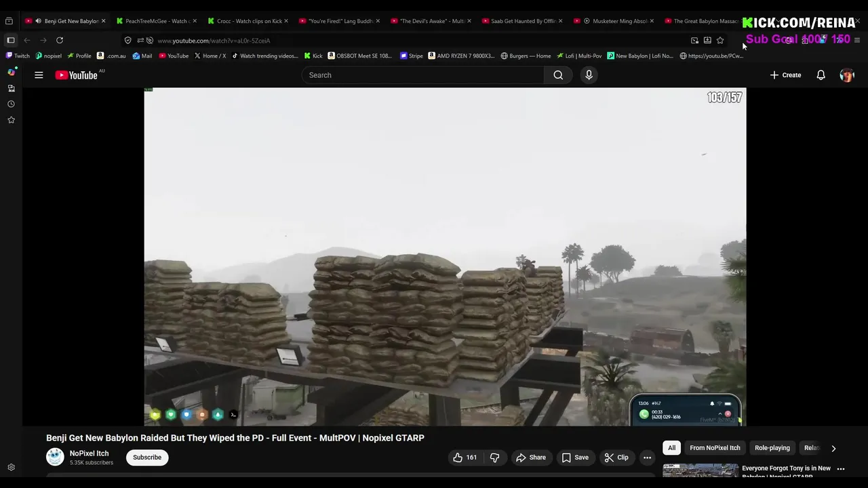Open YouTube guide hamburger menu
Image resolution: width=868 pixels, height=488 pixels.
(39, 75)
